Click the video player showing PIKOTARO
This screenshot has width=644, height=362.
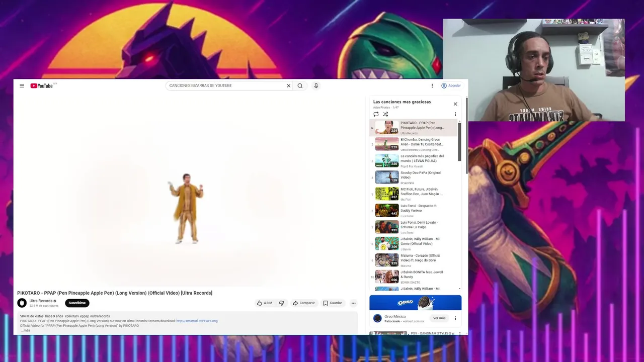point(187,192)
